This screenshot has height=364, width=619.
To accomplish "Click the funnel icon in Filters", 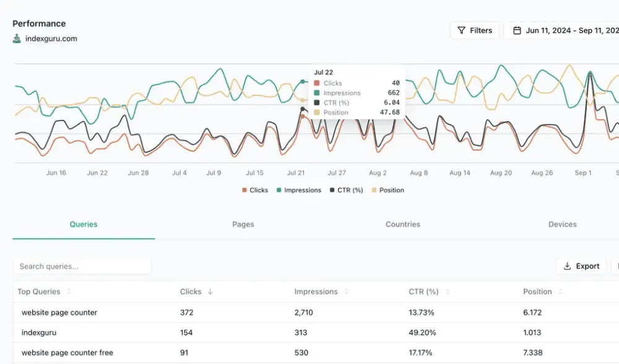I will point(461,30).
